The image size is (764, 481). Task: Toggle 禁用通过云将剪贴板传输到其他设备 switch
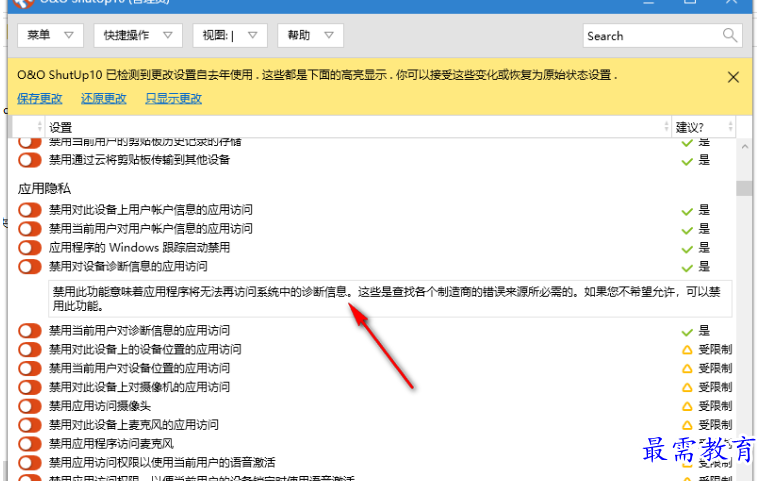point(30,160)
